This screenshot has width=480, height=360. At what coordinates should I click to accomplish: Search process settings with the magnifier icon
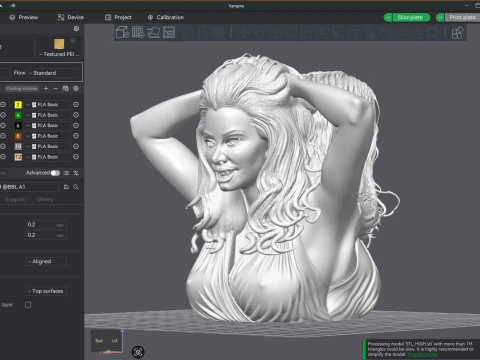[76, 187]
